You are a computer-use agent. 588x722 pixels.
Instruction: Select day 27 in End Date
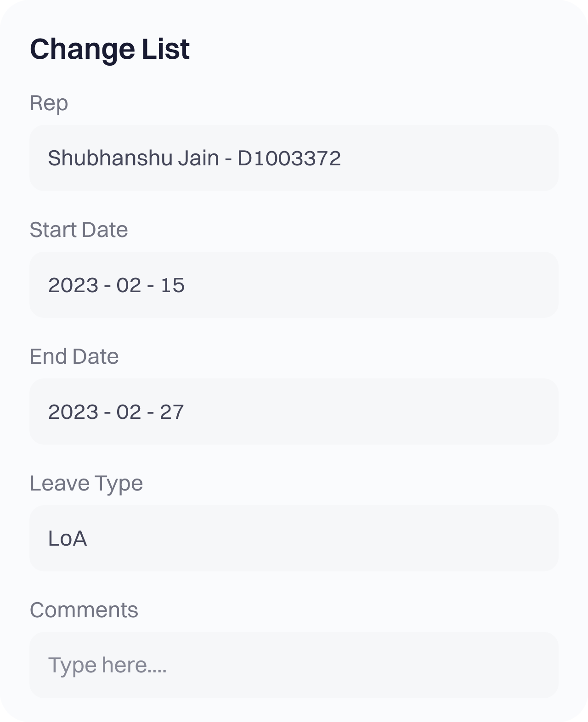click(x=172, y=412)
